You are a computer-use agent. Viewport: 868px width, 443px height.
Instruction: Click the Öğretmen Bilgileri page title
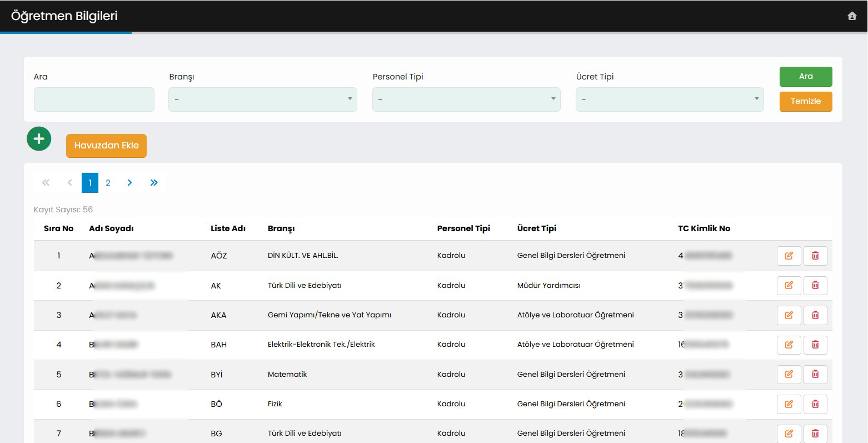tap(64, 16)
